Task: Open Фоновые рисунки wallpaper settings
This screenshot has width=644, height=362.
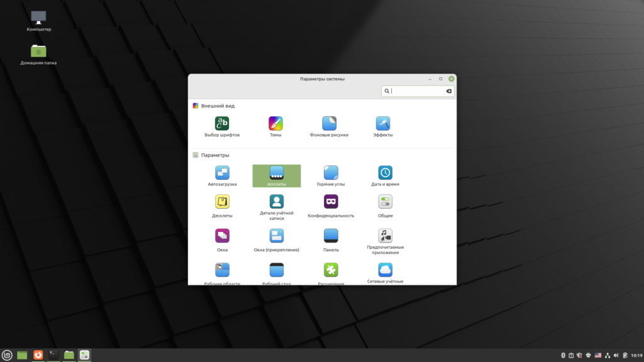Action: pyautogui.click(x=329, y=124)
